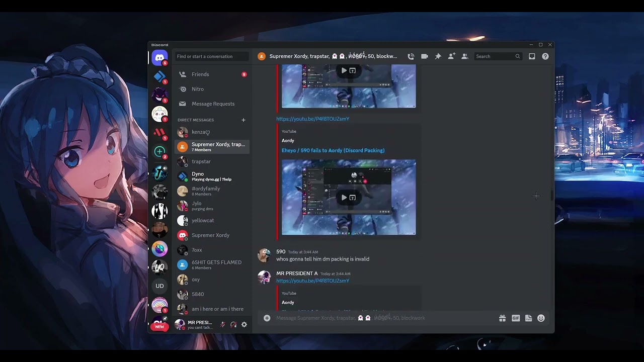
Task: Start a video call with group
Action: click(x=425, y=56)
